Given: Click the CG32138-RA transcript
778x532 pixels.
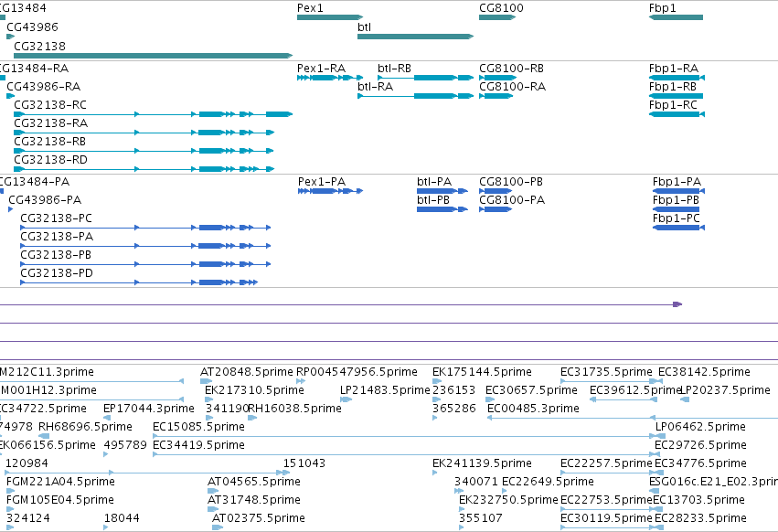Looking at the screenshot, I should point(144,133).
